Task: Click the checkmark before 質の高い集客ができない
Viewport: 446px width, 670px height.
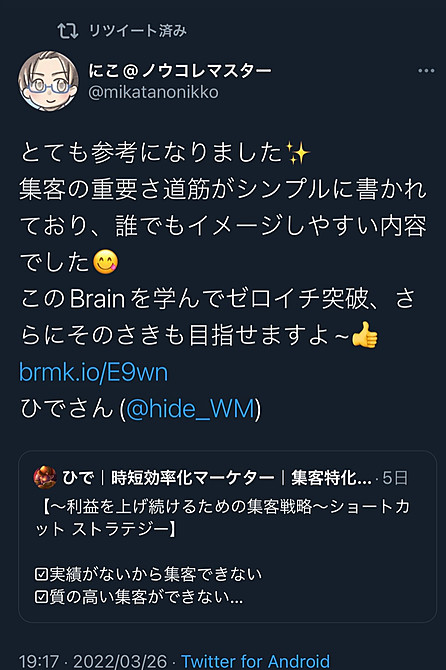Action: point(41,597)
